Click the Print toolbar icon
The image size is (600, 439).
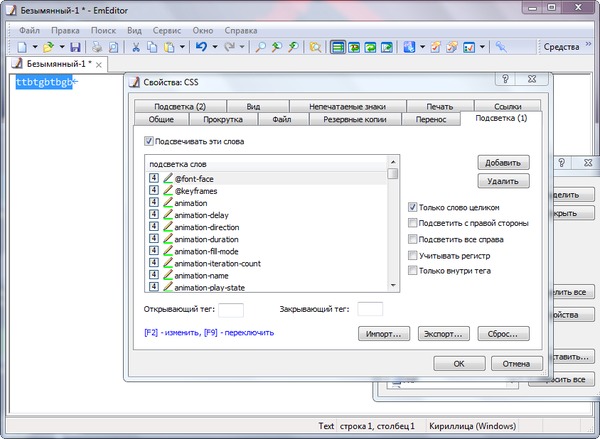tap(97, 47)
